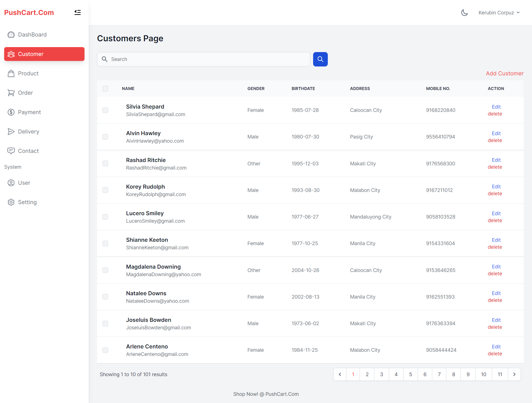Collapse the sidebar with the hamburger icon
The height and width of the screenshot is (403, 532).
click(78, 12)
